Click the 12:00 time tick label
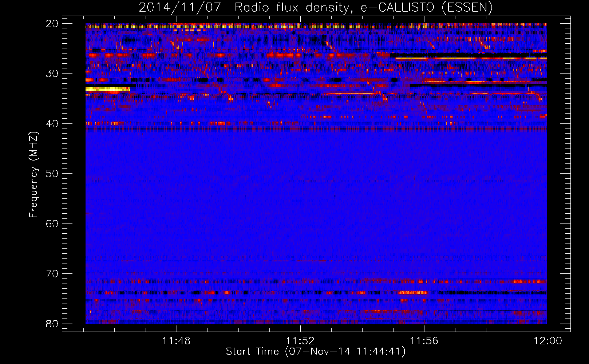This screenshot has width=589, height=364. click(548, 341)
